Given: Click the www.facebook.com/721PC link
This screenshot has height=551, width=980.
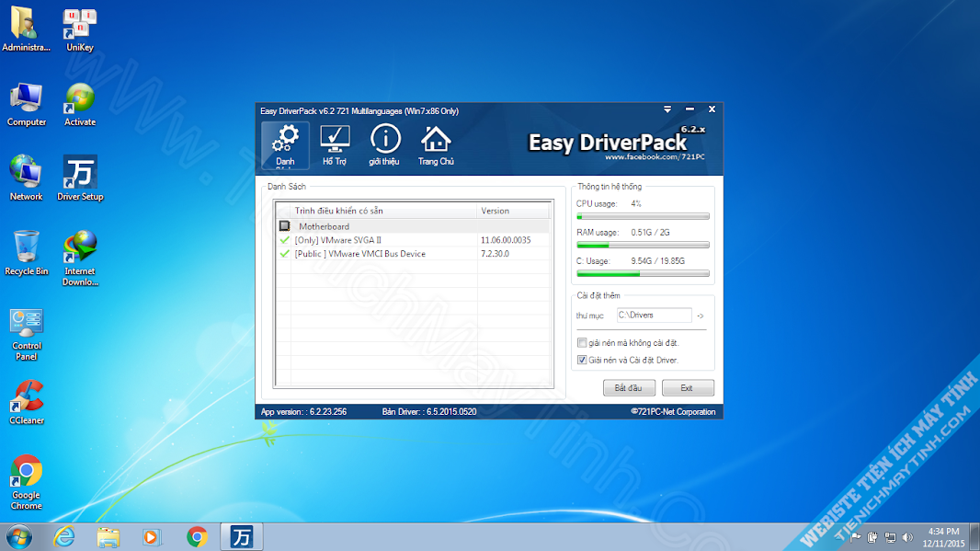Looking at the screenshot, I should click(655, 157).
